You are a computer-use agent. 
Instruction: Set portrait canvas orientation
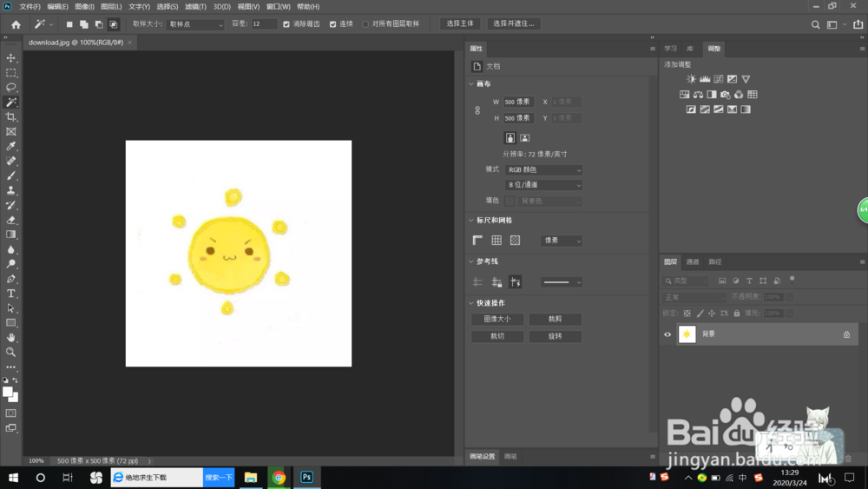click(510, 138)
